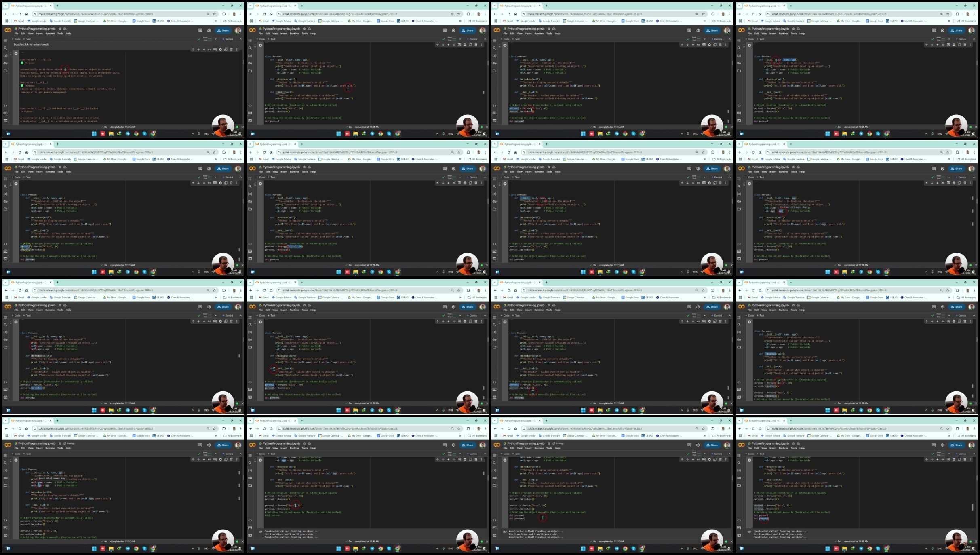Windows Start button in '(variable) name' tooltip frame
This screenshot has height=555, width=980.
(94, 549)
